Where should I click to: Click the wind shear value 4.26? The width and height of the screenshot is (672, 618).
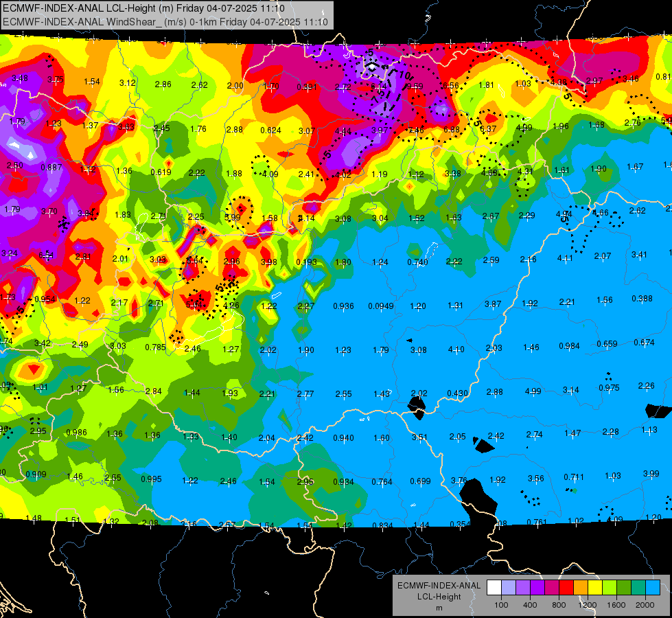(x=231, y=306)
